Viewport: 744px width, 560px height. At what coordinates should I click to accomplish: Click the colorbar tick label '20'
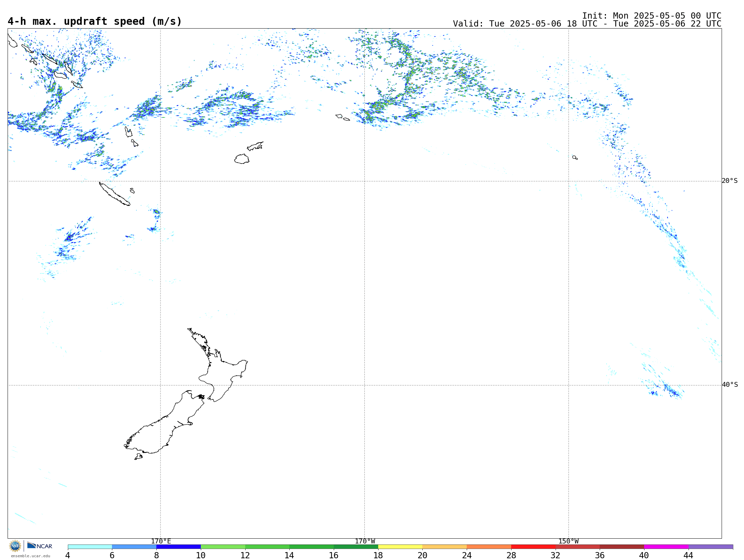[423, 555]
